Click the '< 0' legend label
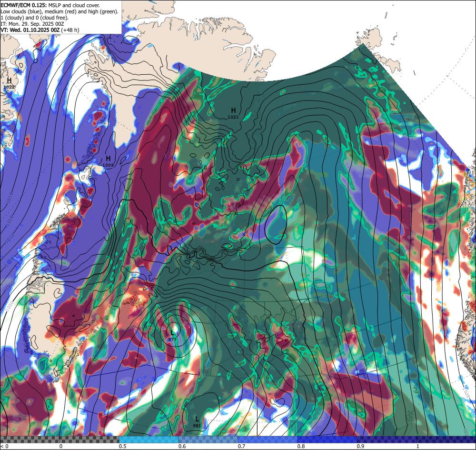Viewport: 476px width, 450px height. click(x=4, y=446)
